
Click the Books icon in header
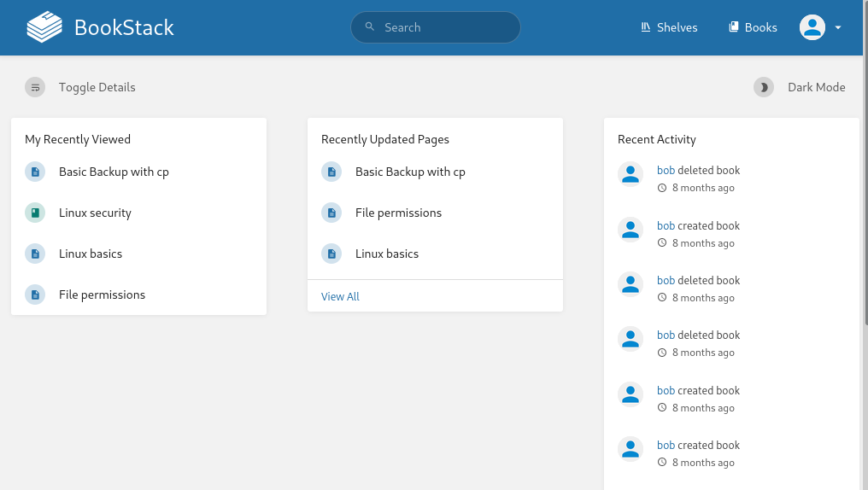tap(734, 26)
